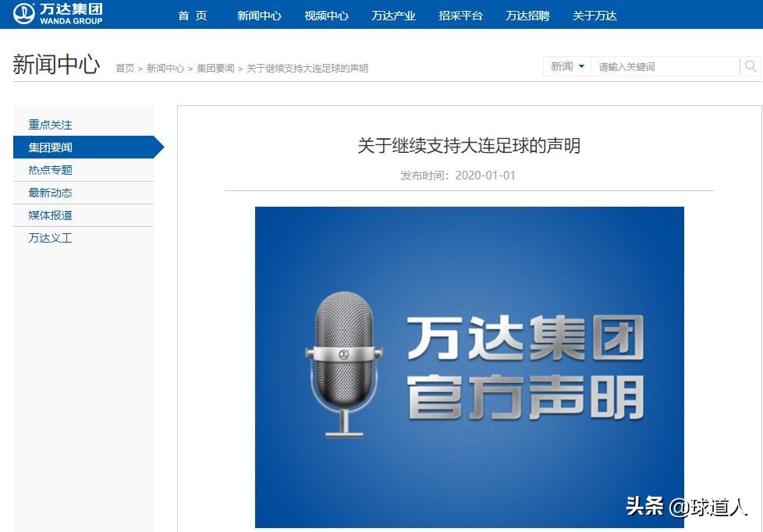Select 万达义工 at sidebar bottom

pyautogui.click(x=49, y=238)
